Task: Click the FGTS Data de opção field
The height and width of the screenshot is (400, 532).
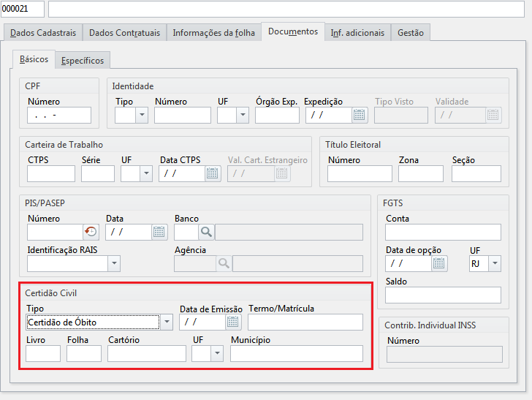Action: (408, 263)
